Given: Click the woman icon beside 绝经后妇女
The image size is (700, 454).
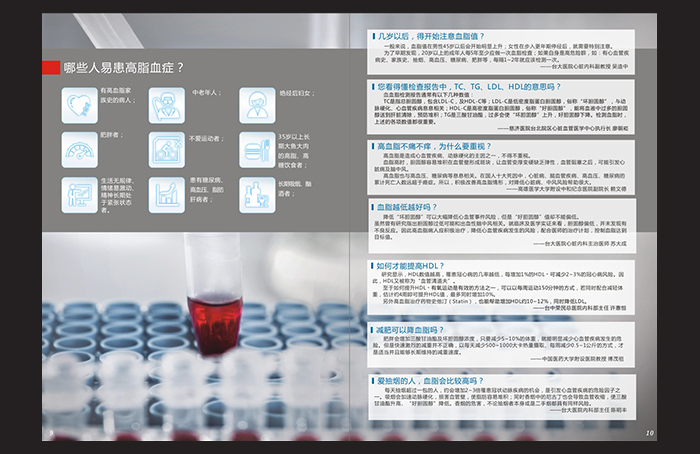Looking at the screenshot, I should 257,105.
